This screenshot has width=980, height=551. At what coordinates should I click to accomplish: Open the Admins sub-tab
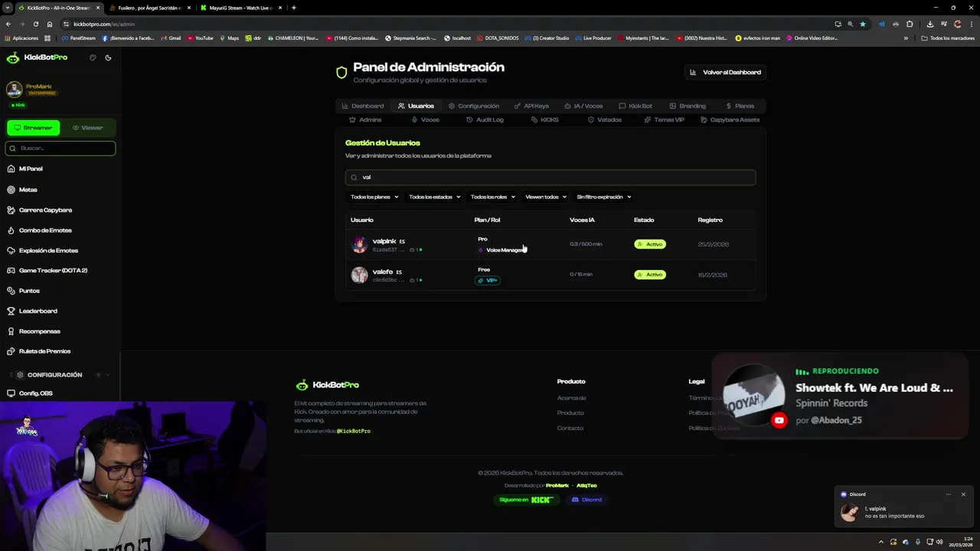(x=365, y=119)
